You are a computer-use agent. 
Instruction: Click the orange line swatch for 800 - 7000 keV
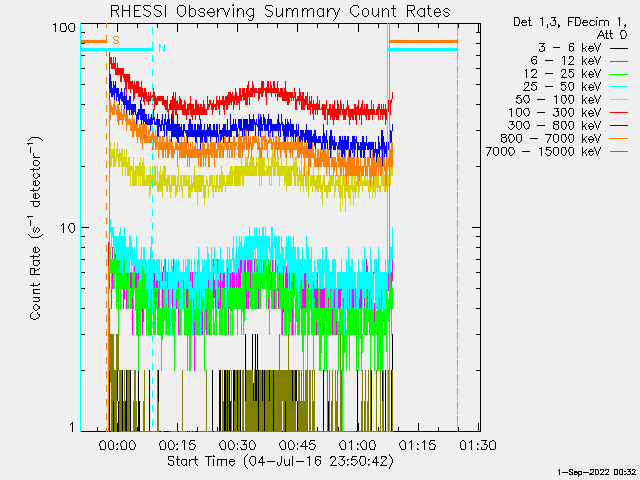[x=619, y=140]
